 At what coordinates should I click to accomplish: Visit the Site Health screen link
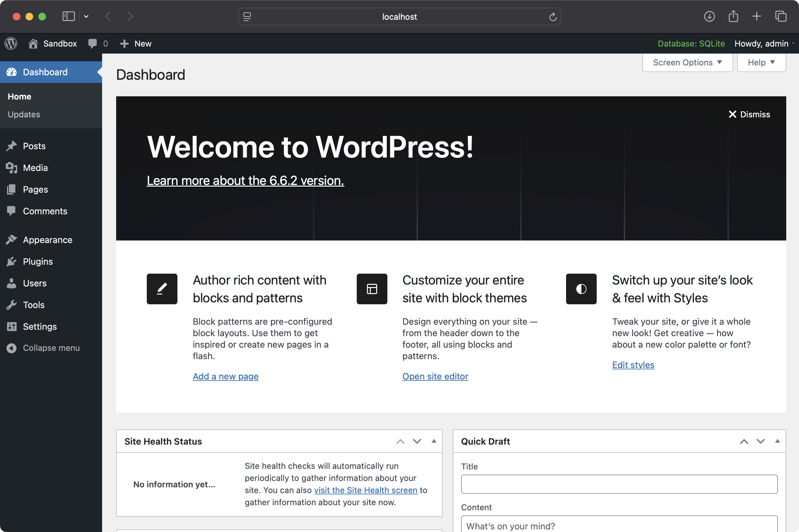click(x=366, y=490)
